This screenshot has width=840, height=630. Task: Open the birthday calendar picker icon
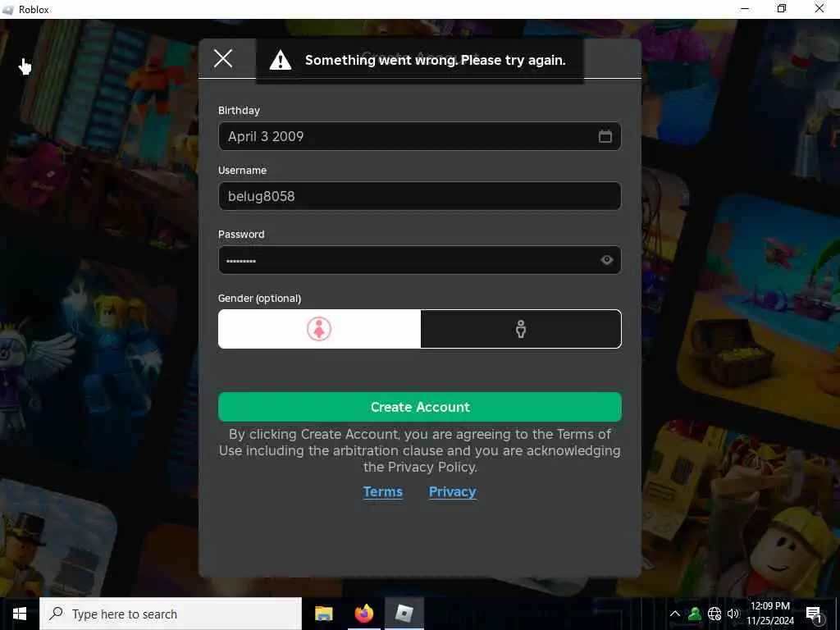tap(605, 136)
